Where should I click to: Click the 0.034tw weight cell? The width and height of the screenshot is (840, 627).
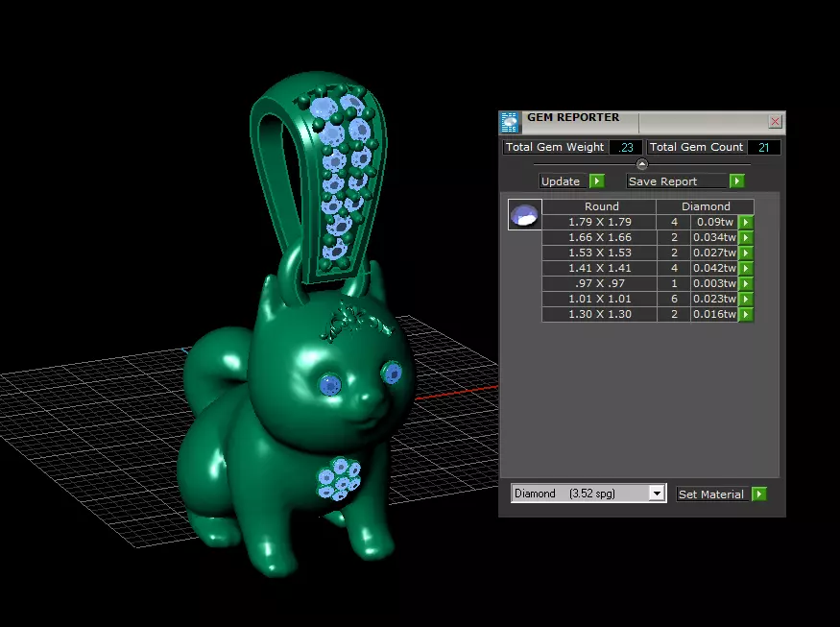[714, 237]
